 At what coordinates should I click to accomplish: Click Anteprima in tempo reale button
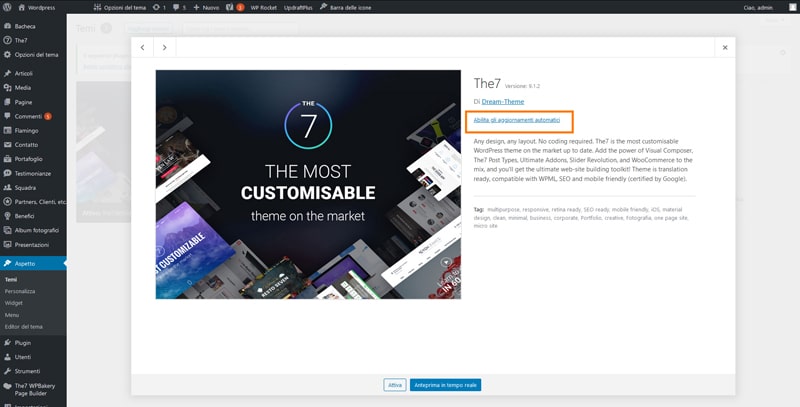445,385
